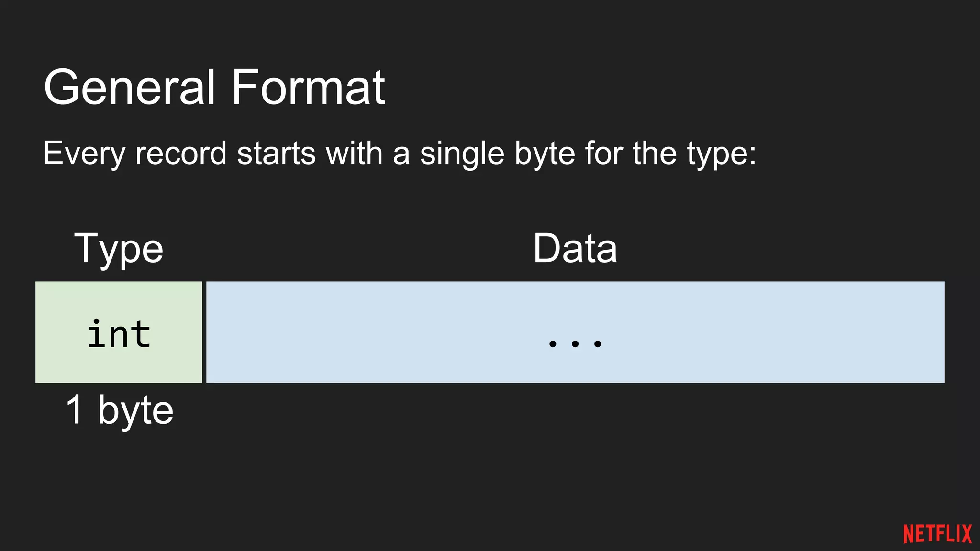
Task: Click the word "with" in the subtitle
Action: pyautogui.click(x=354, y=154)
